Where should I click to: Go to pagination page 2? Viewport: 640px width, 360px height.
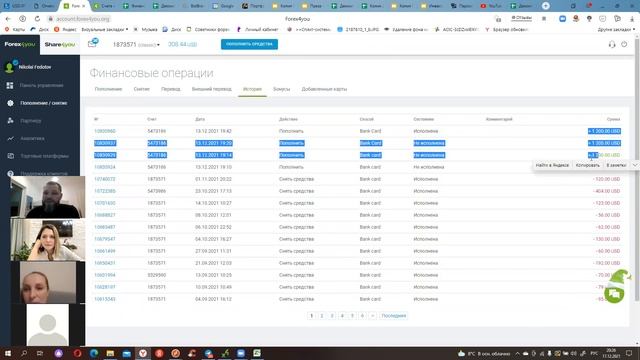[322, 316]
